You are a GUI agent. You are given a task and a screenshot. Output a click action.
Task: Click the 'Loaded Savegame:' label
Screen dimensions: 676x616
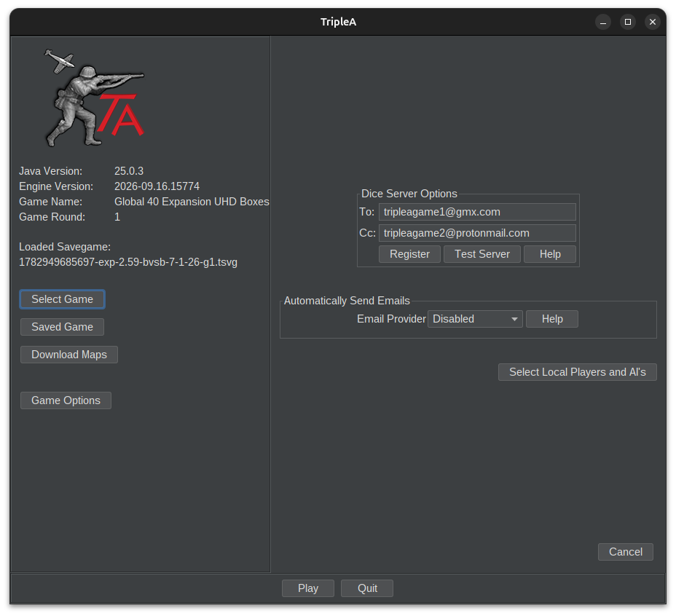click(x=65, y=247)
